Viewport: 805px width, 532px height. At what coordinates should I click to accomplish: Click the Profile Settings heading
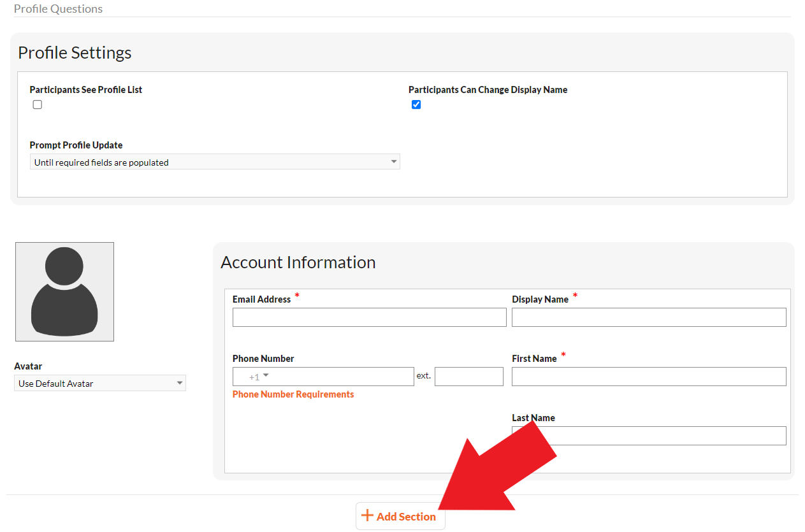[x=75, y=52]
